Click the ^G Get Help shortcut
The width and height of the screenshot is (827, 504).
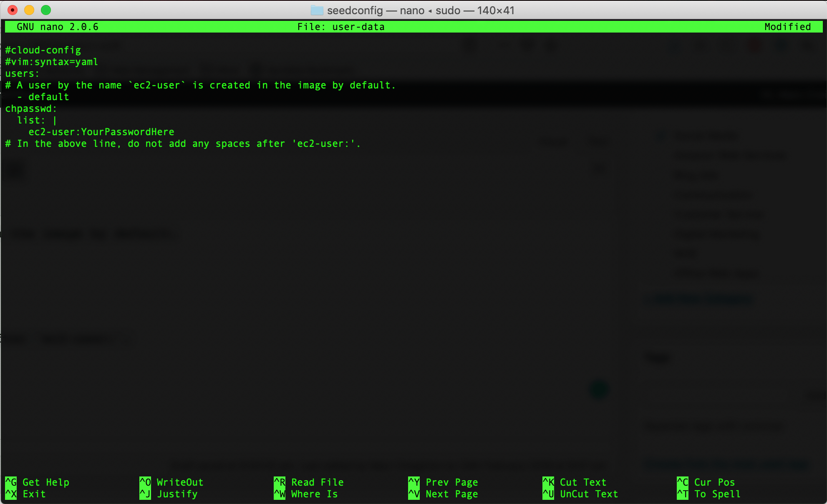37,482
